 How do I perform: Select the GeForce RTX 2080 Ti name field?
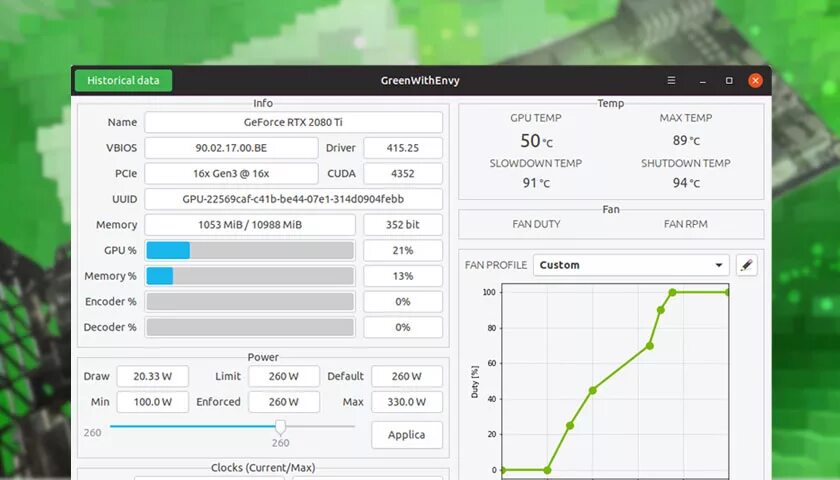[x=294, y=122]
